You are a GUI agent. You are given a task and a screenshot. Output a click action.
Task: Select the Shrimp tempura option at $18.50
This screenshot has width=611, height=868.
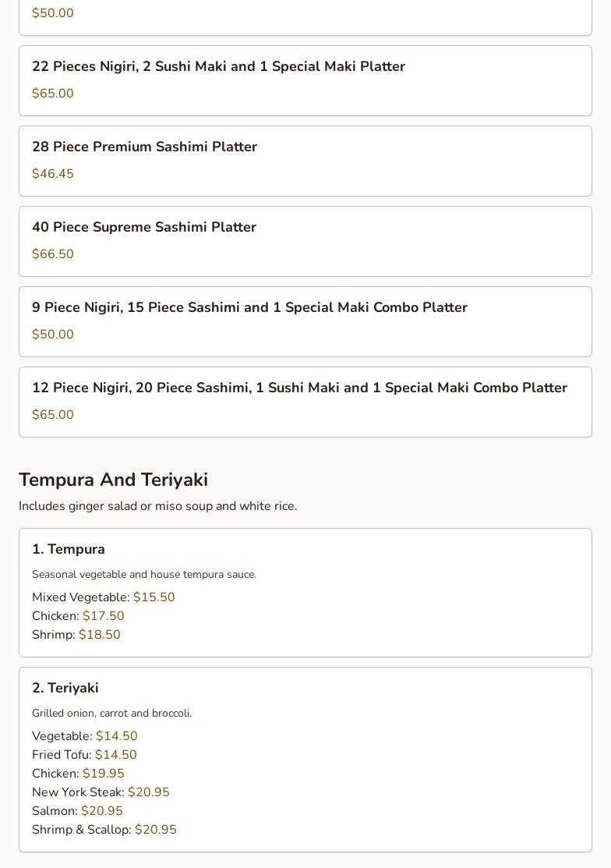76,635
